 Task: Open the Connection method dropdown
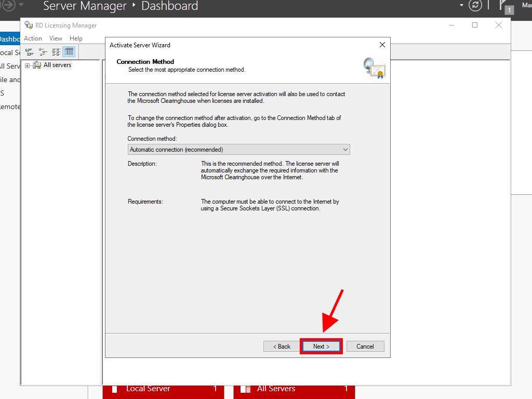[238, 150]
